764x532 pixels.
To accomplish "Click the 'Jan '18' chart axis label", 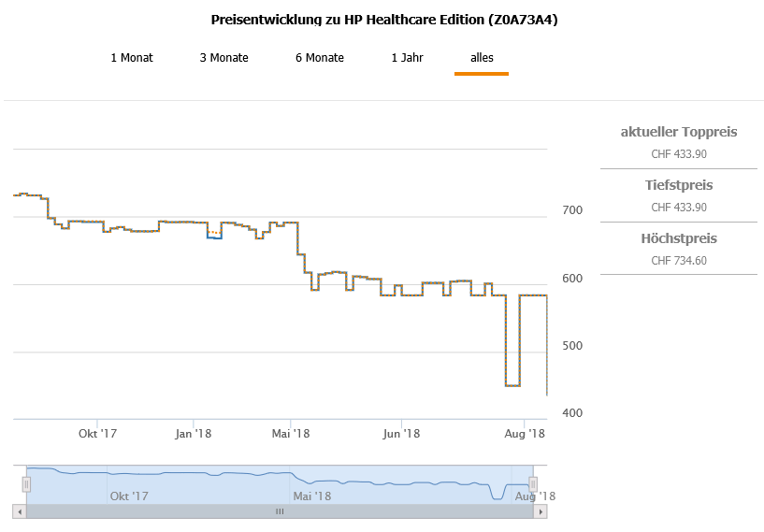I will (193, 434).
